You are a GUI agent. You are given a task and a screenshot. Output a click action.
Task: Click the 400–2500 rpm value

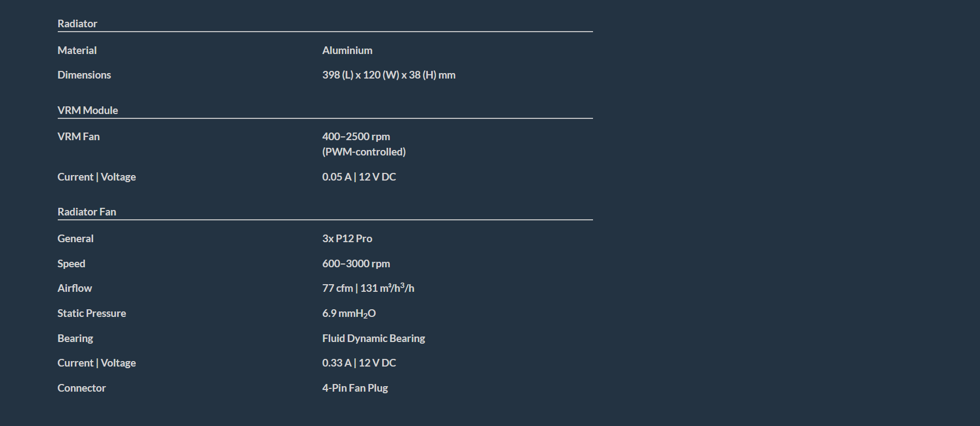click(356, 136)
